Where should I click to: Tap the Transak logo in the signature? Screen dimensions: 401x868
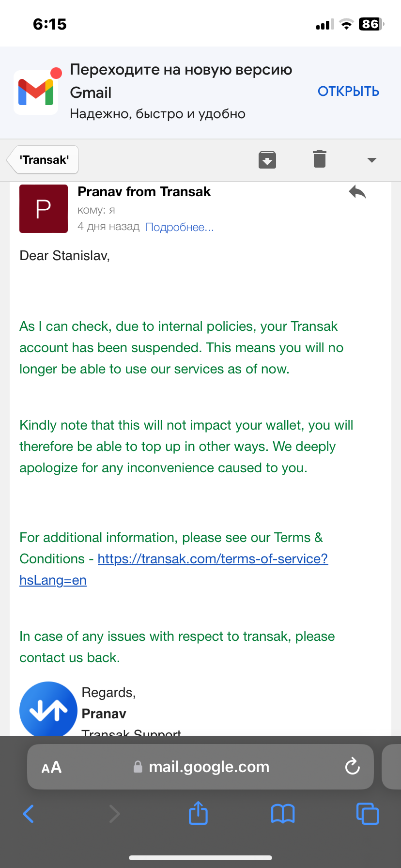tap(48, 709)
